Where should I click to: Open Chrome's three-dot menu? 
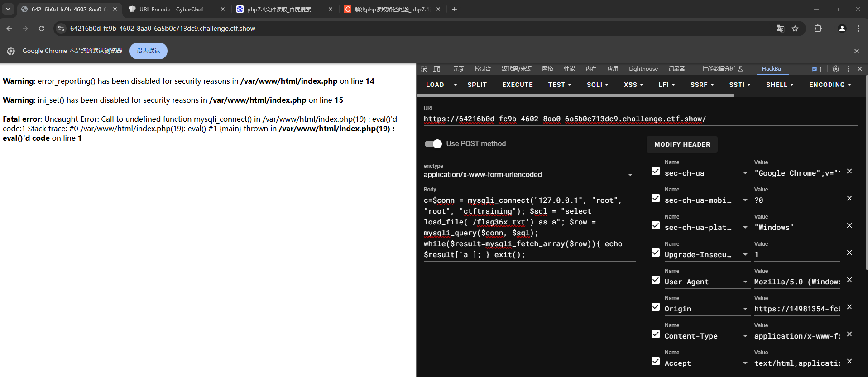[x=858, y=29]
